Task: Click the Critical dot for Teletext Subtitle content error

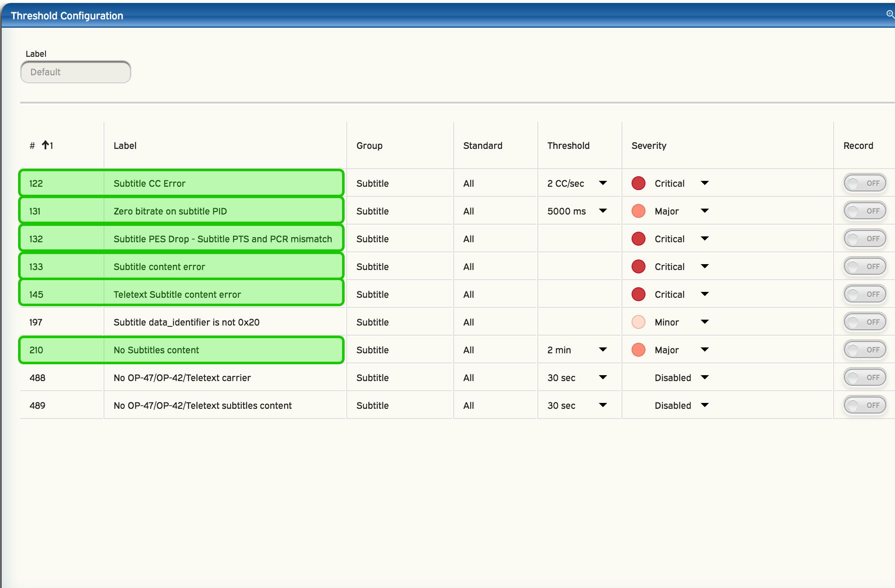Action: click(638, 294)
